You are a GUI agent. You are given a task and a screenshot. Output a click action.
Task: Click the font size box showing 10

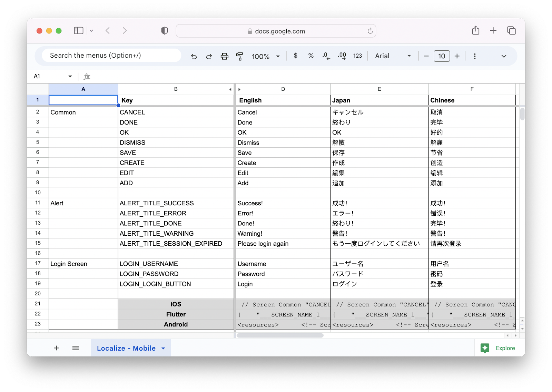[442, 56]
